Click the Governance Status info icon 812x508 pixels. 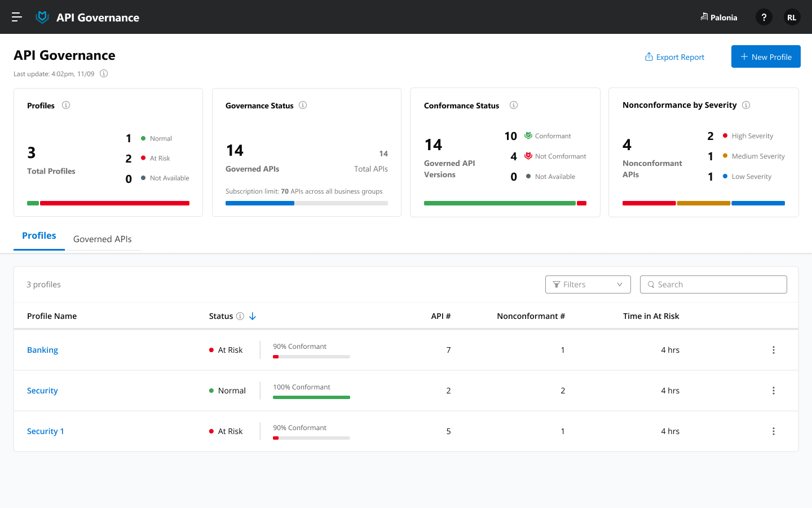(x=303, y=105)
